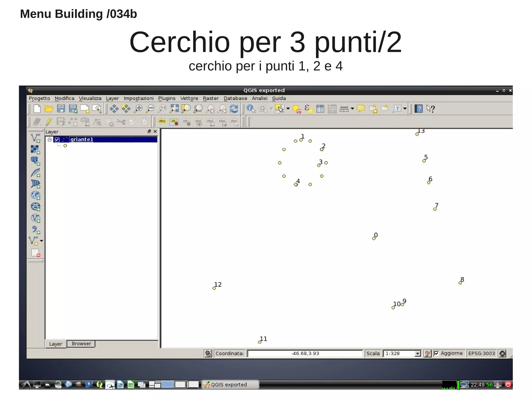Select the Identify Features tool

pyautogui.click(x=251, y=109)
